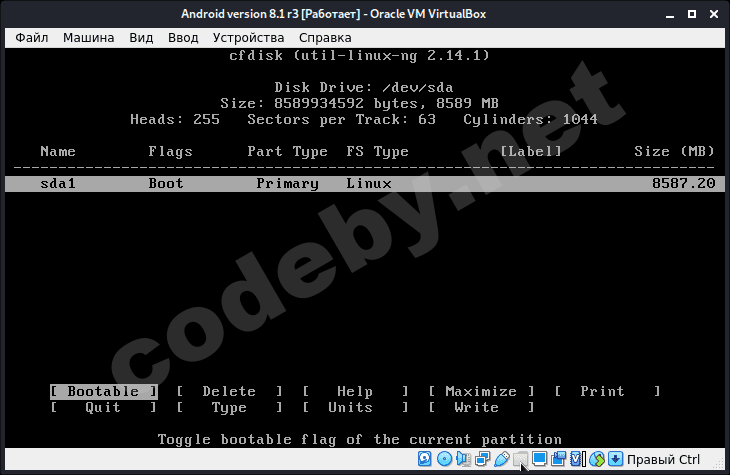730x475 pixels.
Task: Open the Файл menu
Action: (32, 38)
